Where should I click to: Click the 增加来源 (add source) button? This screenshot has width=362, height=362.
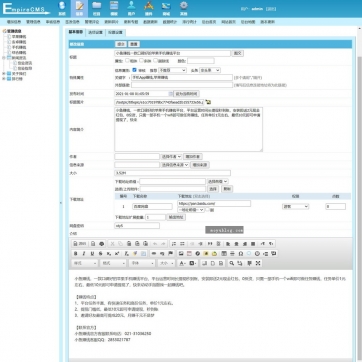coord(199,165)
